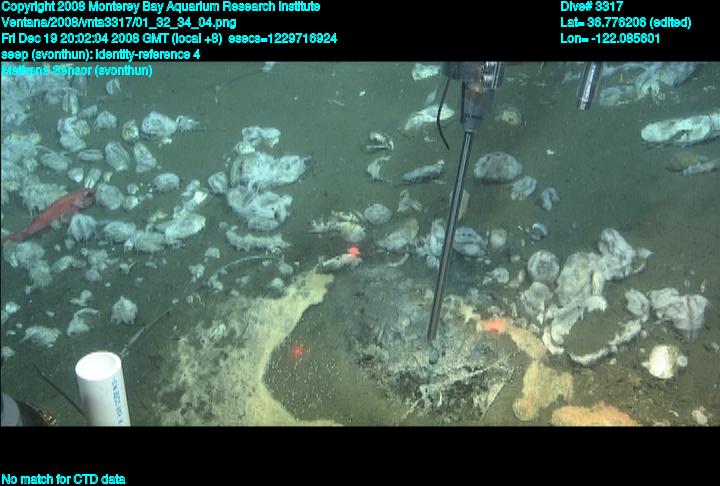This screenshot has height=486, width=720.
Task: Click the red laser dot beside dark sediment
Action: point(297,353)
